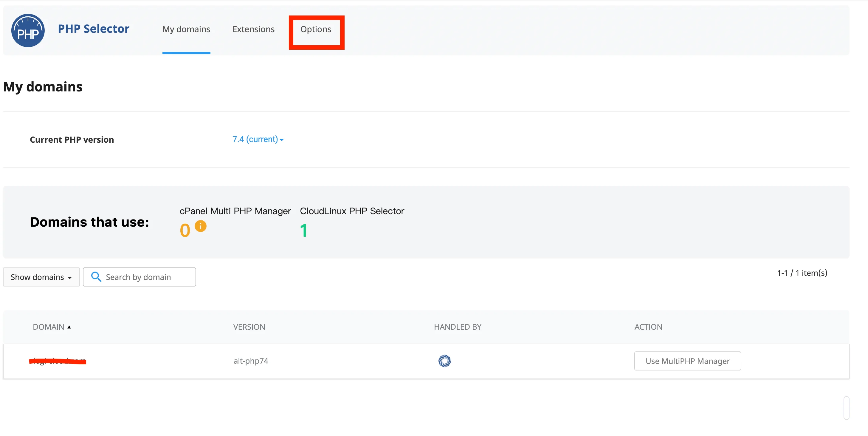Click the PHP Selector logo icon
Viewport: 868px width, 436px height.
(x=28, y=30)
